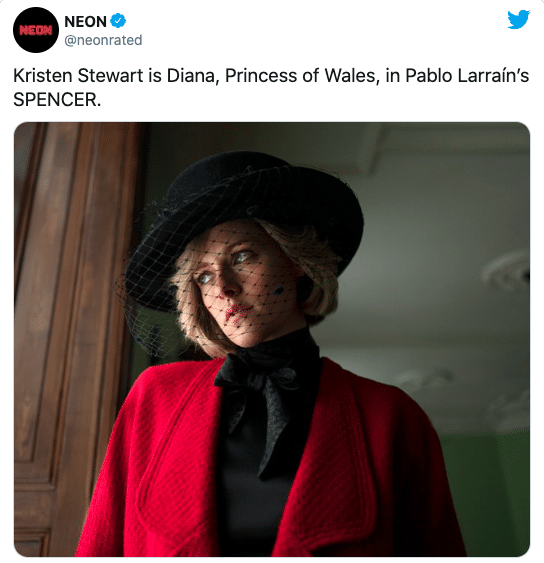Screen dimensions: 544x563
Task: Visit the @neonrated handle link
Action: (x=103, y=40)
